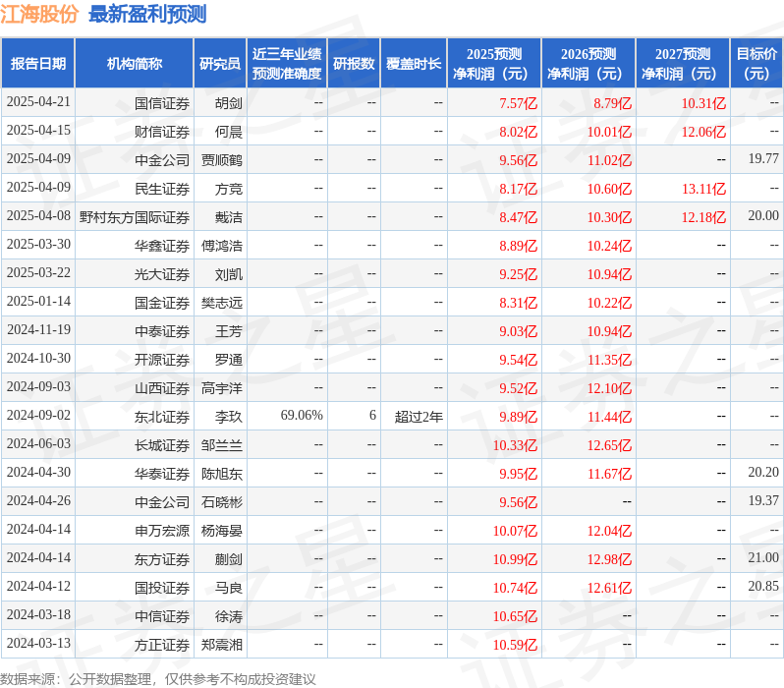The width and height of the screenshot is (784, 688).
Task: Click the report count 6
Action: coord(372,416)
